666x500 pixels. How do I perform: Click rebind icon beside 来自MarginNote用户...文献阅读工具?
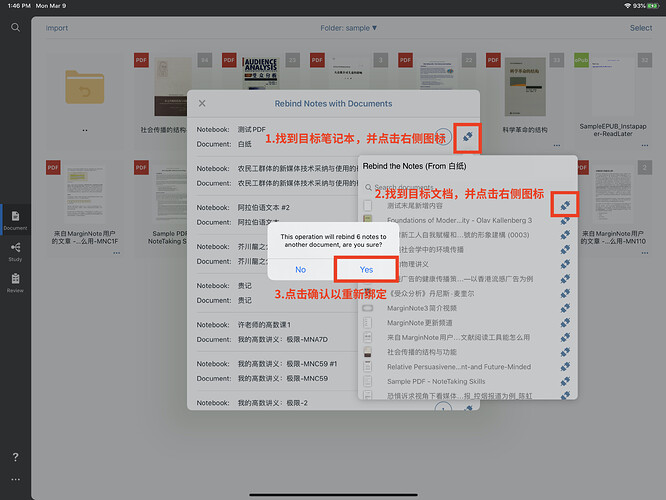pos(565,338)
